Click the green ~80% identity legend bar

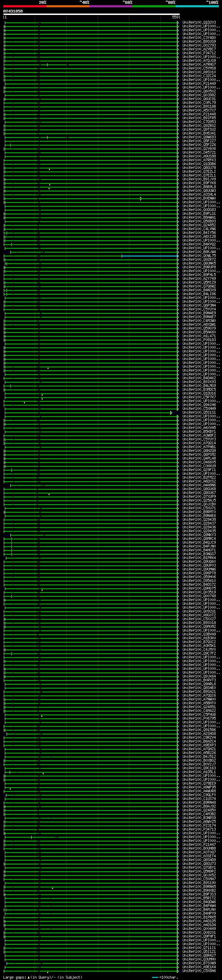pos(154,6)
